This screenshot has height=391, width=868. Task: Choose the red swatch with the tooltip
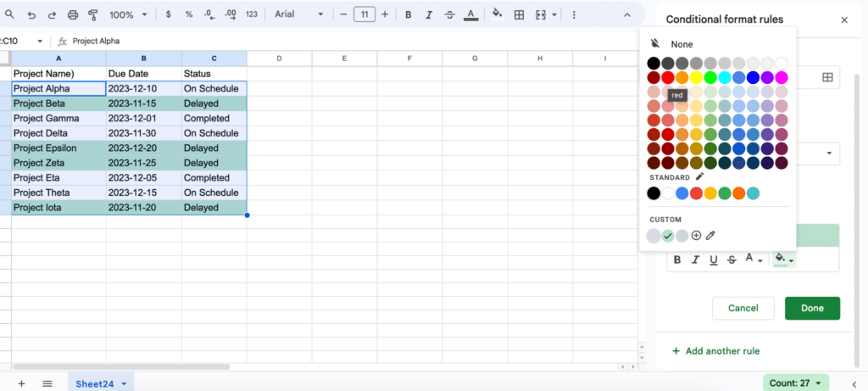(x=668, y=77)
